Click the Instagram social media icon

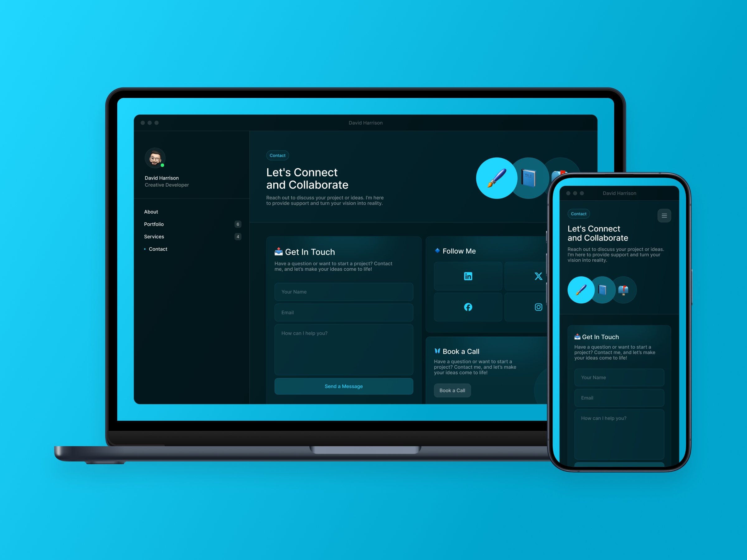pyautogui.click(x=538, y=306)
